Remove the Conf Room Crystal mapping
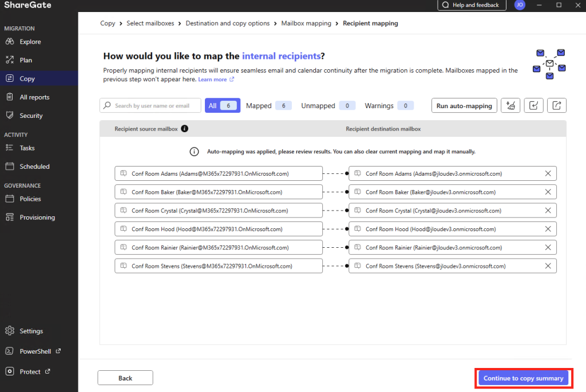Screen dimensions: 586x392 [x=548, y=211]
